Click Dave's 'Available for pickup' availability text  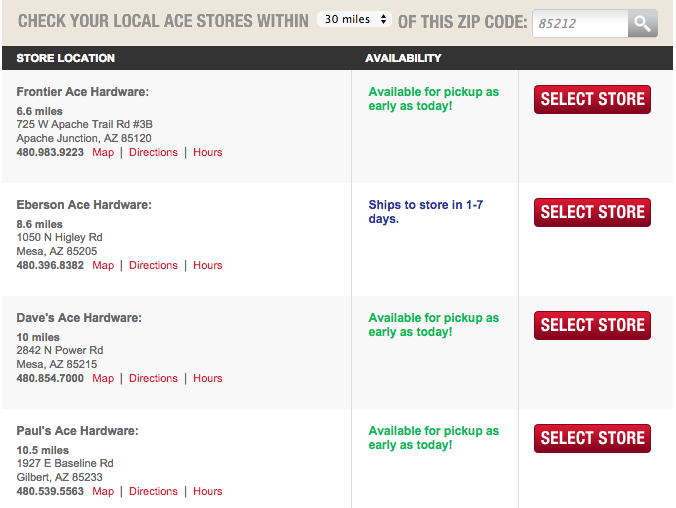433,325
